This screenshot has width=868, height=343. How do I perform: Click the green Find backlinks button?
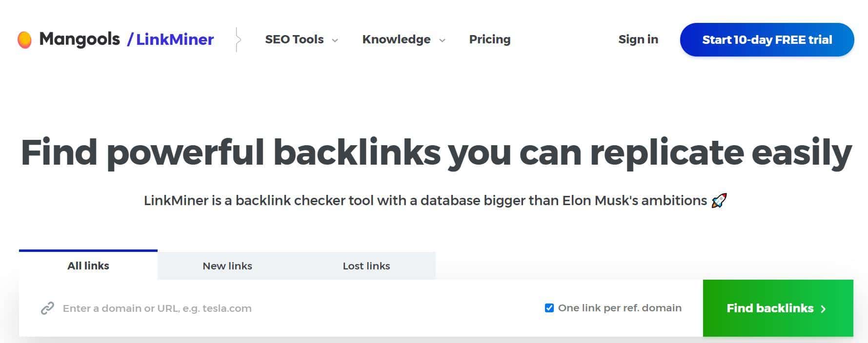pyautogui.click(x=778, y=308)
